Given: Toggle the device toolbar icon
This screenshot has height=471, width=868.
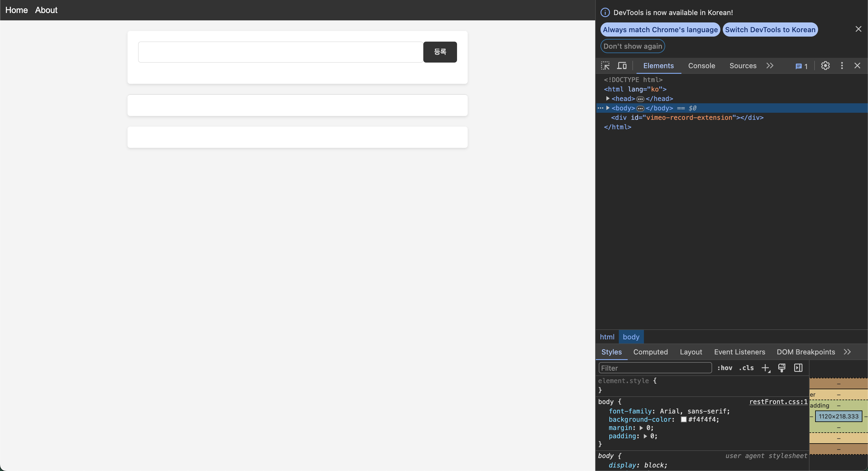Looking at the screenshot, I should [x=622, y=66].
